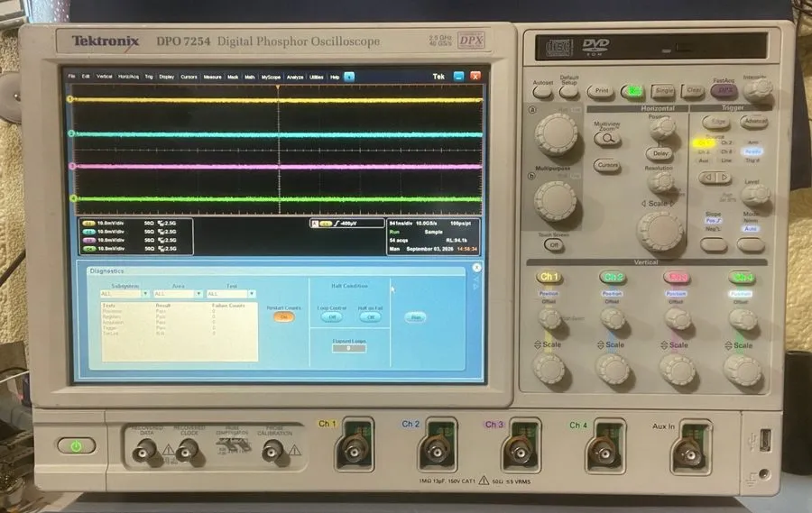
Task: Click the green Run/Stop button
Action: point(632,92)
